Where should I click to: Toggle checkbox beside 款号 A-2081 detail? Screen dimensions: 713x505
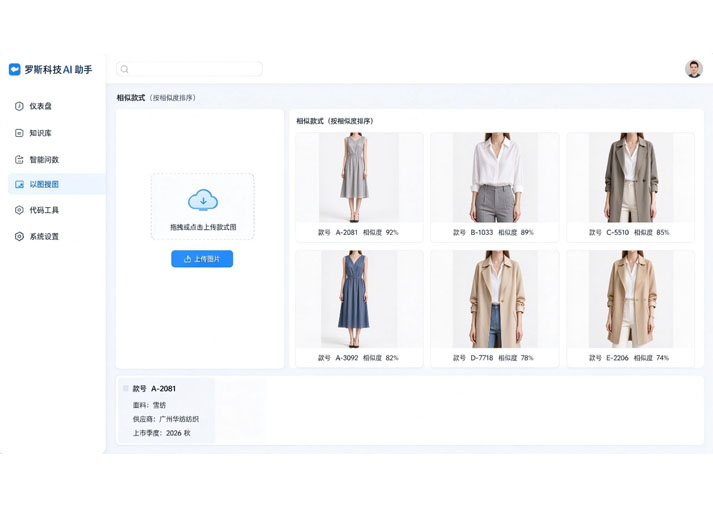tap(126, 388)
